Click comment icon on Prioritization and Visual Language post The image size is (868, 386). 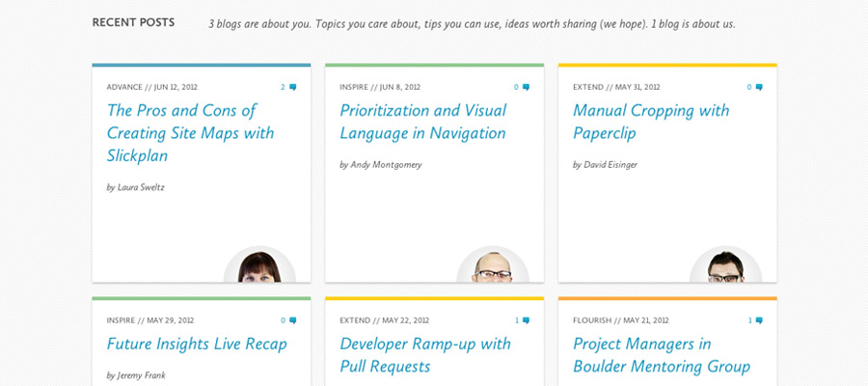point(526,87)
